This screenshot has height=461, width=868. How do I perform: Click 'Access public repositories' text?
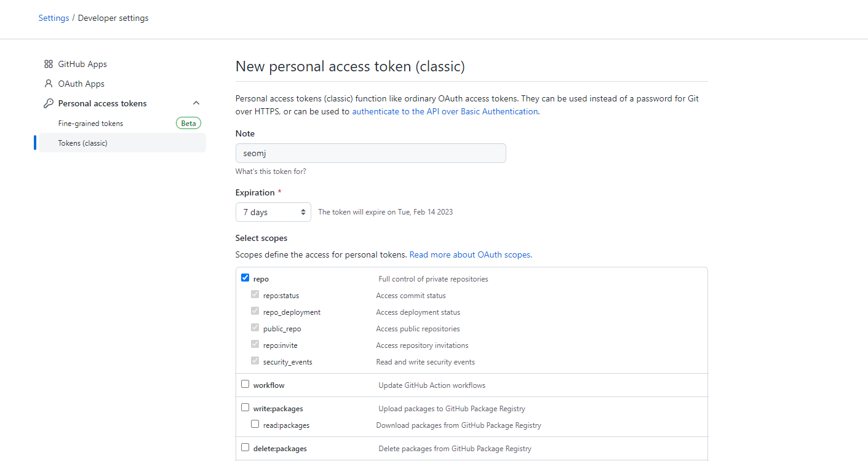coord(418,329)
